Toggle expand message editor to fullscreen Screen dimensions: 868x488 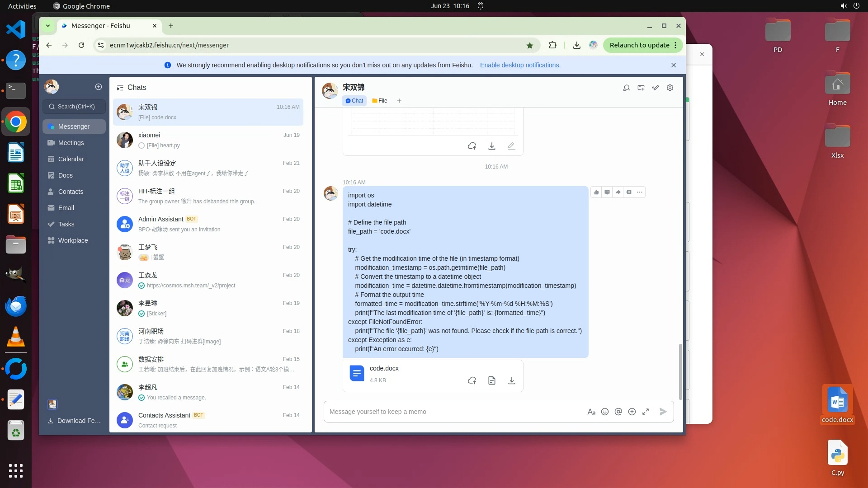pos(646,412)
